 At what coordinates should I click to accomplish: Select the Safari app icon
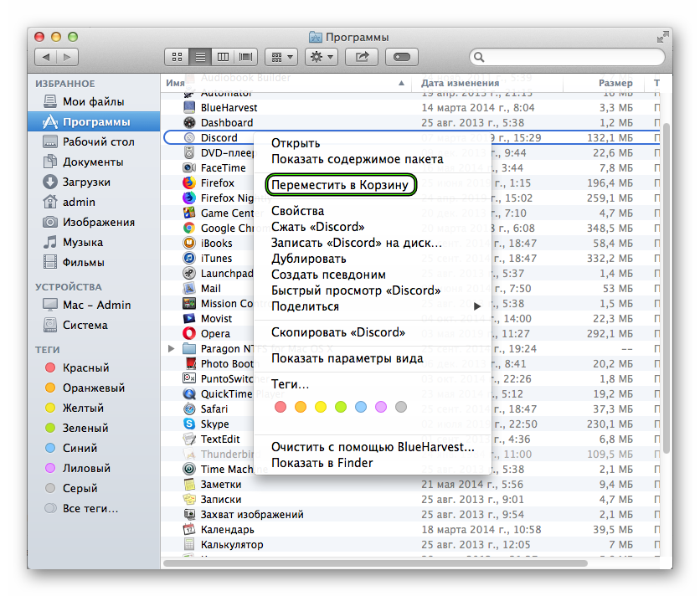(x=189, y=409)
